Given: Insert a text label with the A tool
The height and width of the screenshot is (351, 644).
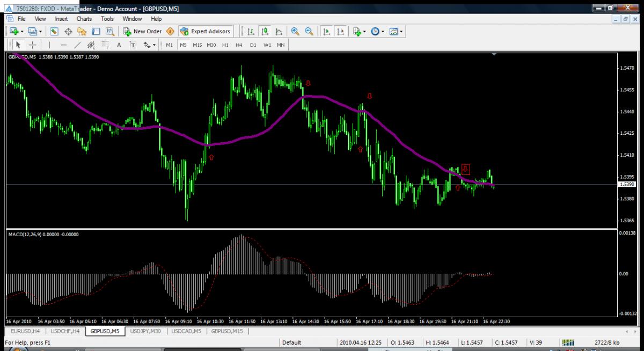Looking at the screenshot, I should (119, 45).
